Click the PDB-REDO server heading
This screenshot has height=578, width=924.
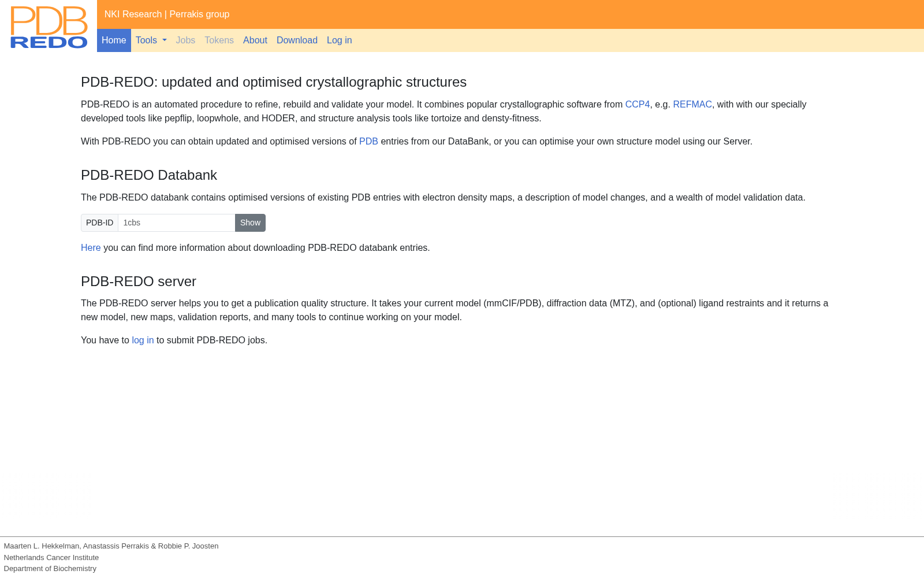click(139, 281)
